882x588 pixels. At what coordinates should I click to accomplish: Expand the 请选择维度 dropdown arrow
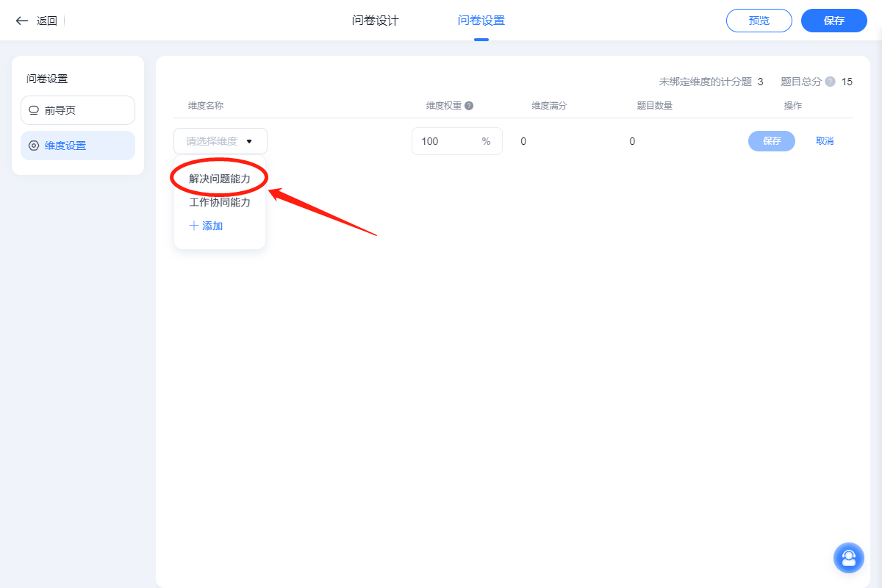point(249,141)
